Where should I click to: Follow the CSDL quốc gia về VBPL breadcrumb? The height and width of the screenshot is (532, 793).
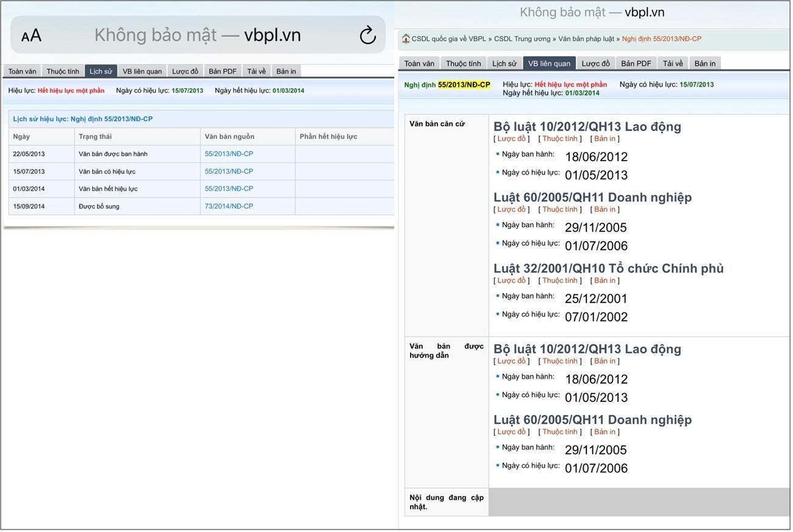[449, 39]
